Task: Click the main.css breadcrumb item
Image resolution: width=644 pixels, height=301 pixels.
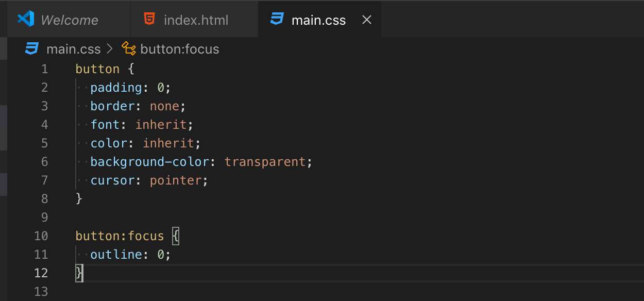Action: (73, 49)
